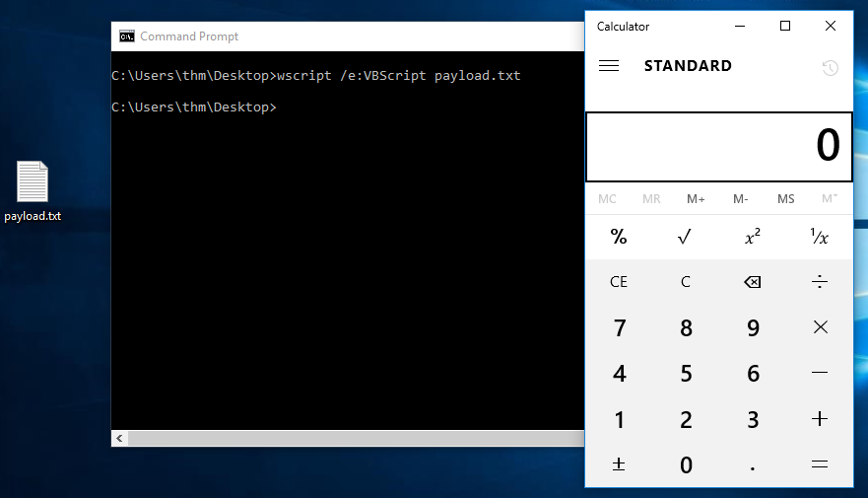868x498 pixels.
Task: Click the empty C:\Users\thm\Desktop> prompt line
Action: pos(194,107)
